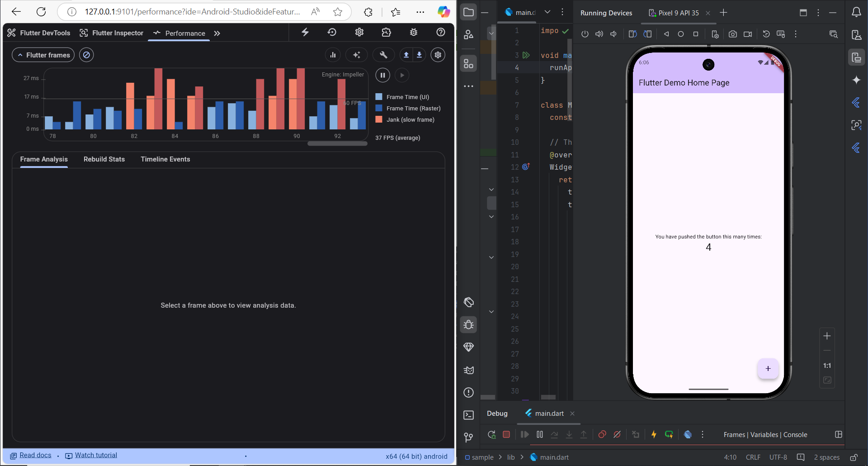Open the Performance Overlay bar chart button
This screenshot has height=466, width=868.
[x=333, y=55]
